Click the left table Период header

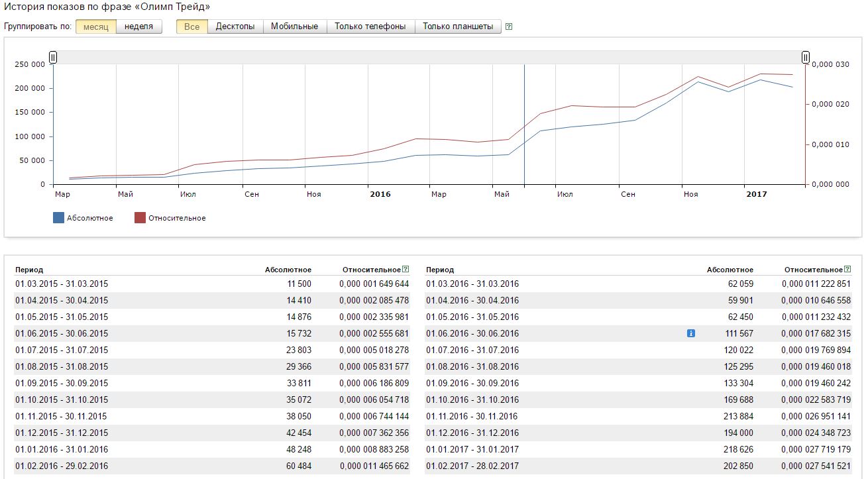(x=29, y=270)
